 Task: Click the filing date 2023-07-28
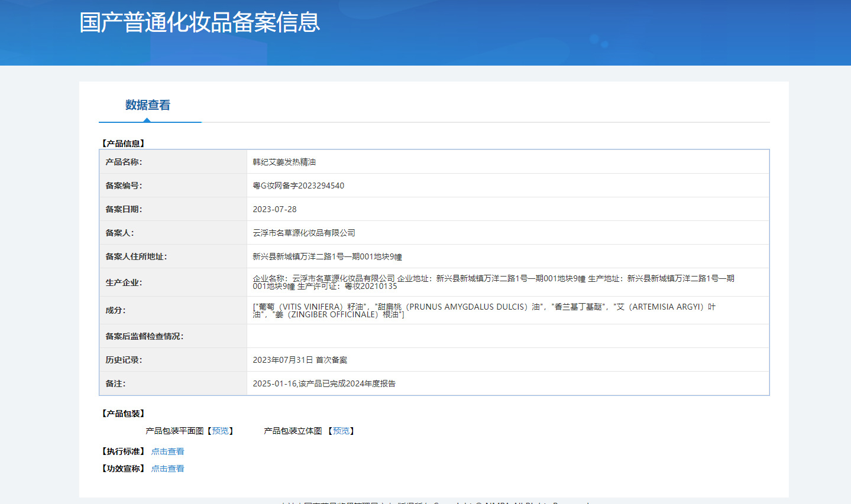point(274,209)
